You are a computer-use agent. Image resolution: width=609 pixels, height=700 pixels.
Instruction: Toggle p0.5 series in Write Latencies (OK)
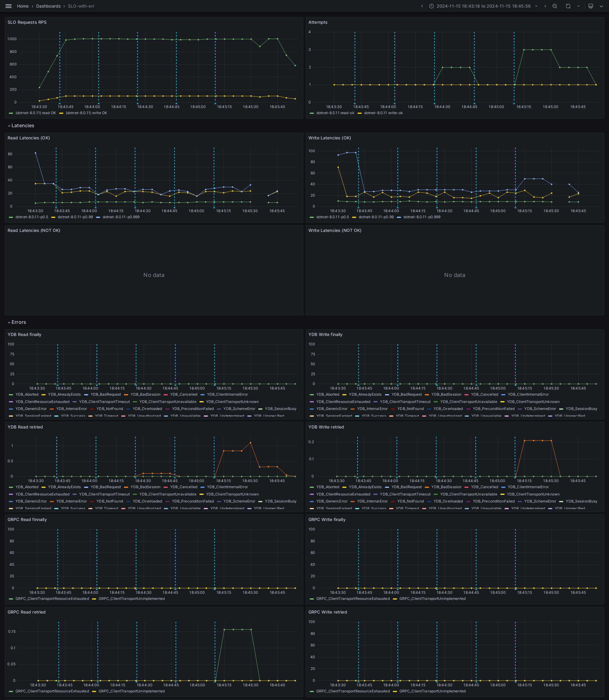333,217
